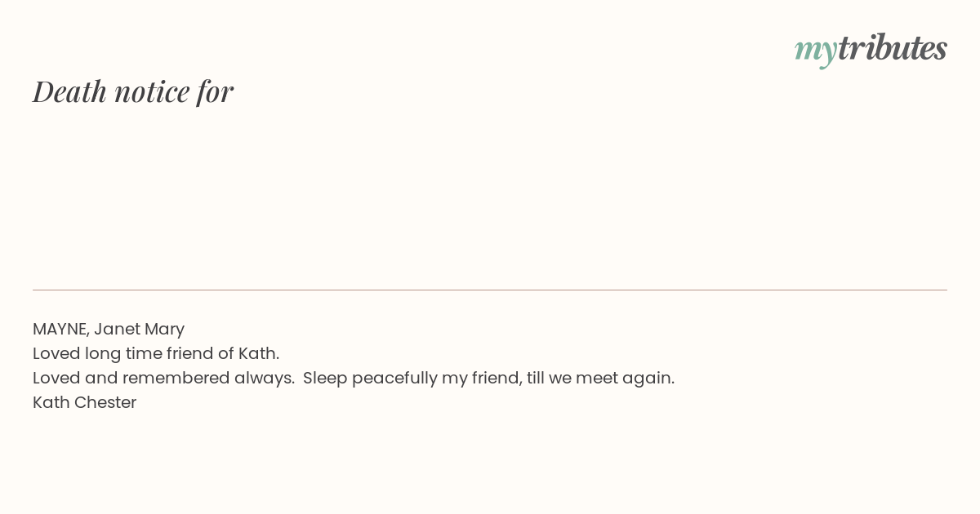Image resolution: width=980 pixels, height=514 pixels.
Task: Select the "Death notice for" heading
Action: (x=133, y=91)
